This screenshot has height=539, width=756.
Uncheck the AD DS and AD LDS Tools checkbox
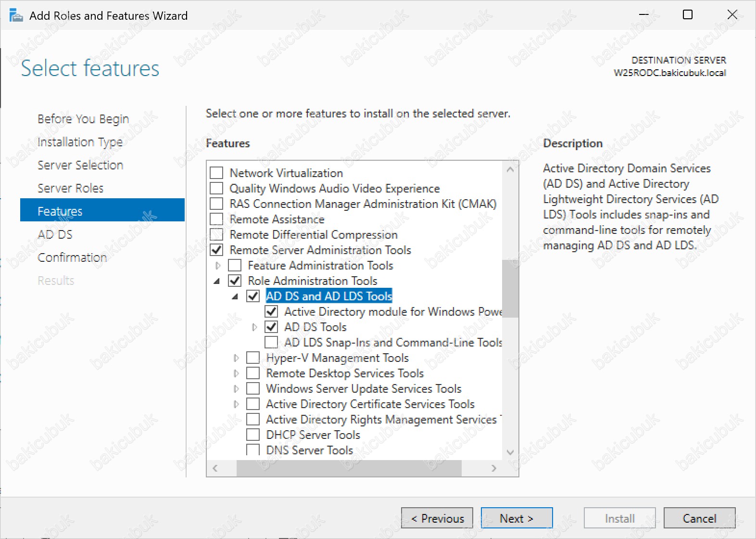(x=253, y=296)
